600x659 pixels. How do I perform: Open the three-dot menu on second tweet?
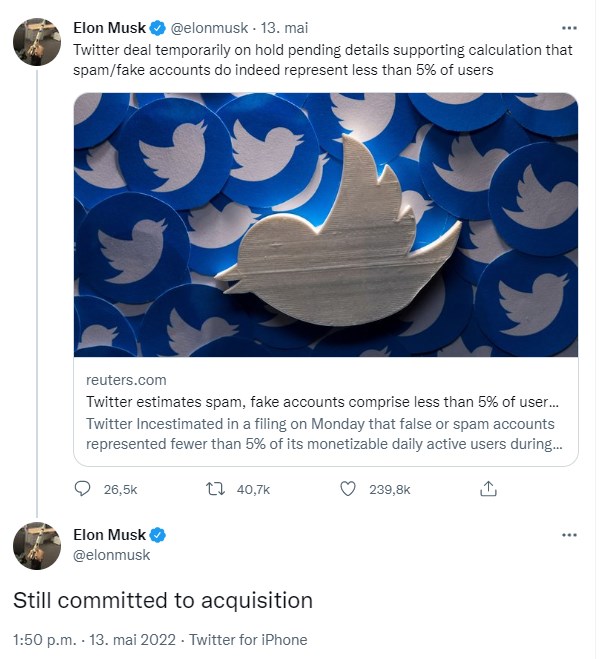pyautogui.click(x=569, y=535)
